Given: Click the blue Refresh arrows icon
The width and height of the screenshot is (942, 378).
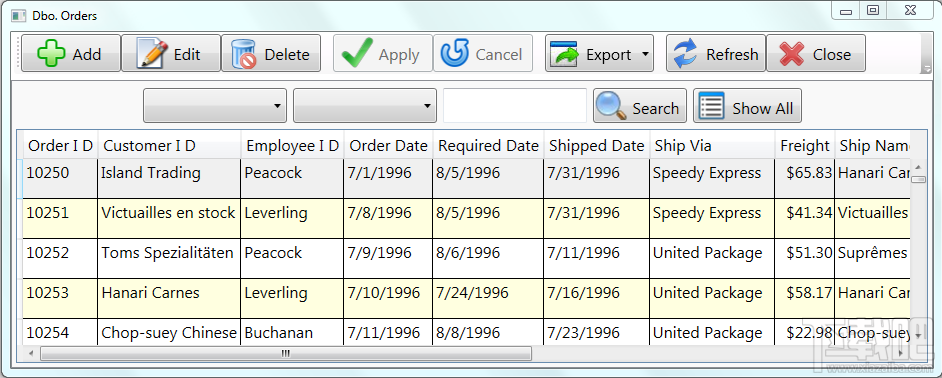Looking at the screenshot, I should [685, 53].
